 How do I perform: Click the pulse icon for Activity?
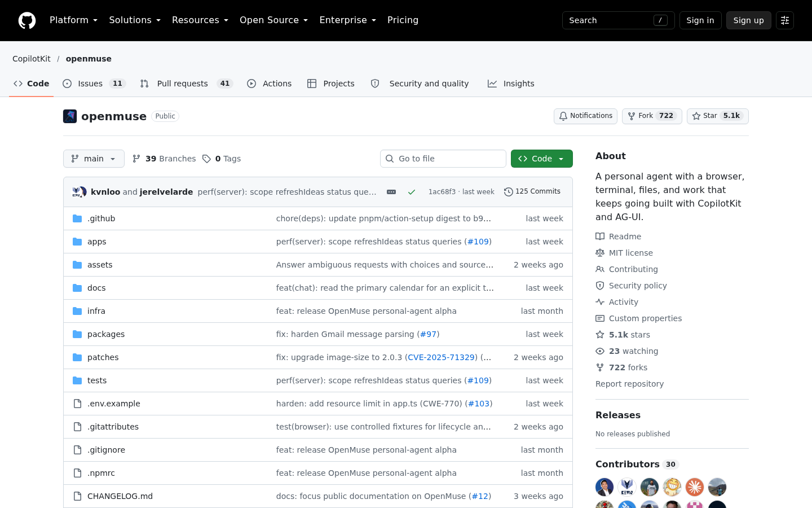(x=600, y=302)
